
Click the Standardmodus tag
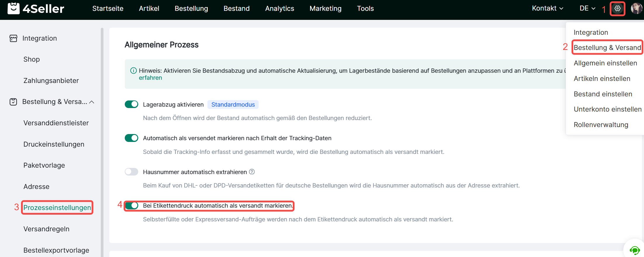click(x=233, y=105)
